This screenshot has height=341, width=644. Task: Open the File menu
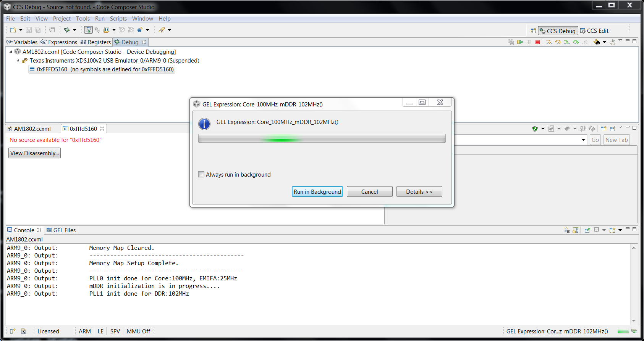pos(10,18)
